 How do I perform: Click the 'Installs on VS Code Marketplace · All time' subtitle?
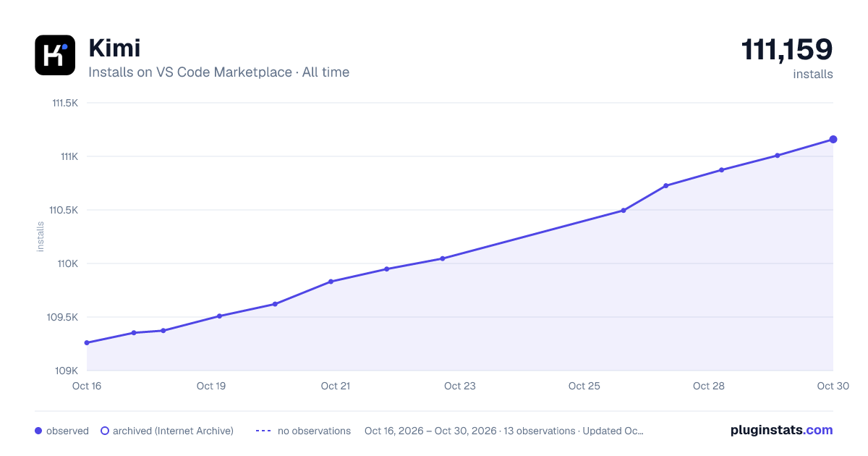point(218,72)
